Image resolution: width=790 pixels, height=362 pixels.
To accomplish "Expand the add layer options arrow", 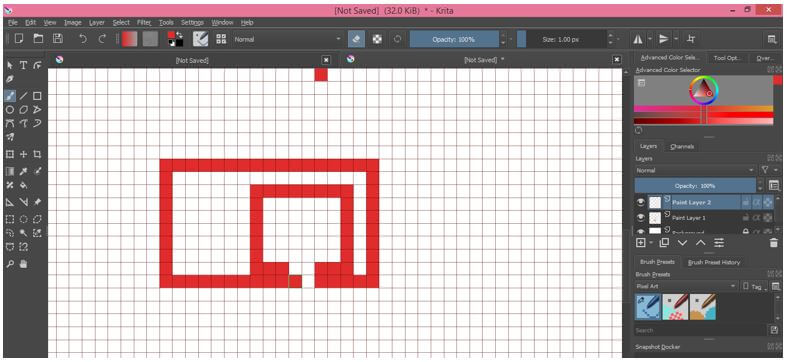I will tap(651, 243).
